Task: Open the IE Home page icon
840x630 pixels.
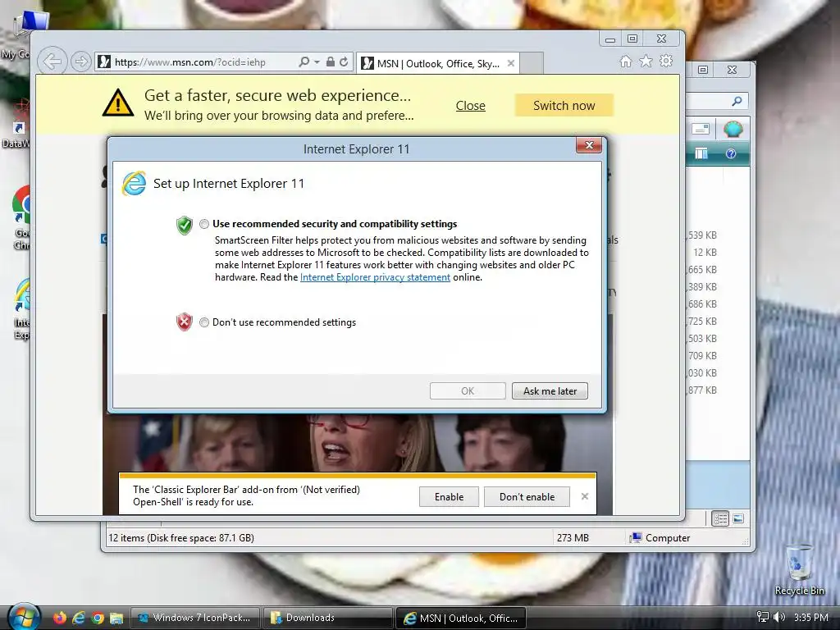Action: [625, 62]
